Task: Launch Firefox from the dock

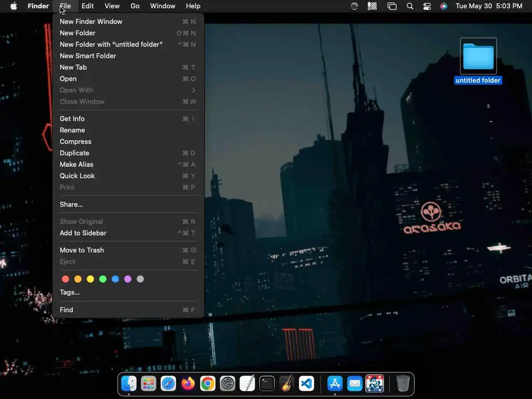Action: point(188,384)
